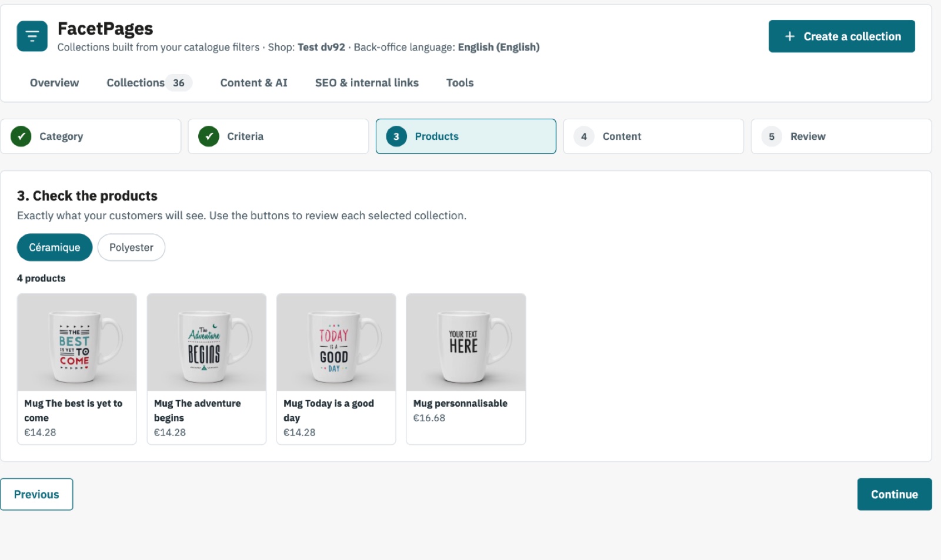Go back to the Category step

tap(91, 136)
